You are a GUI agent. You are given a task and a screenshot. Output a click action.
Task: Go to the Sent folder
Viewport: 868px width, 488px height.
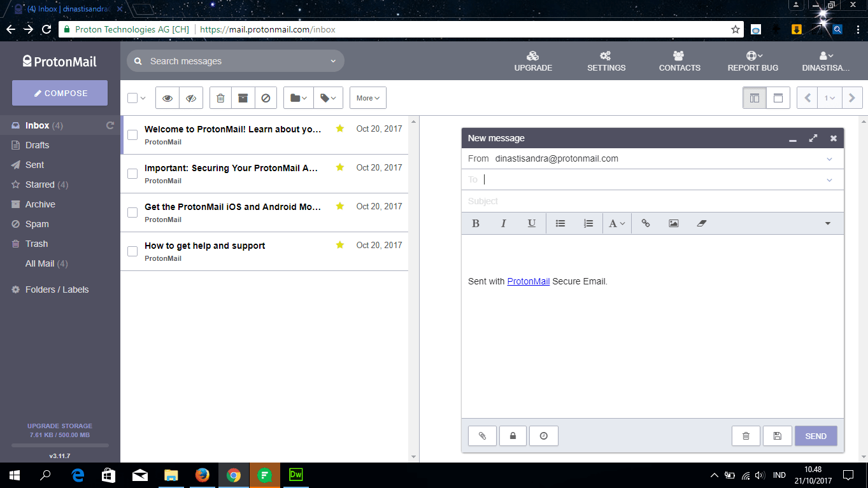click(34, 165)
